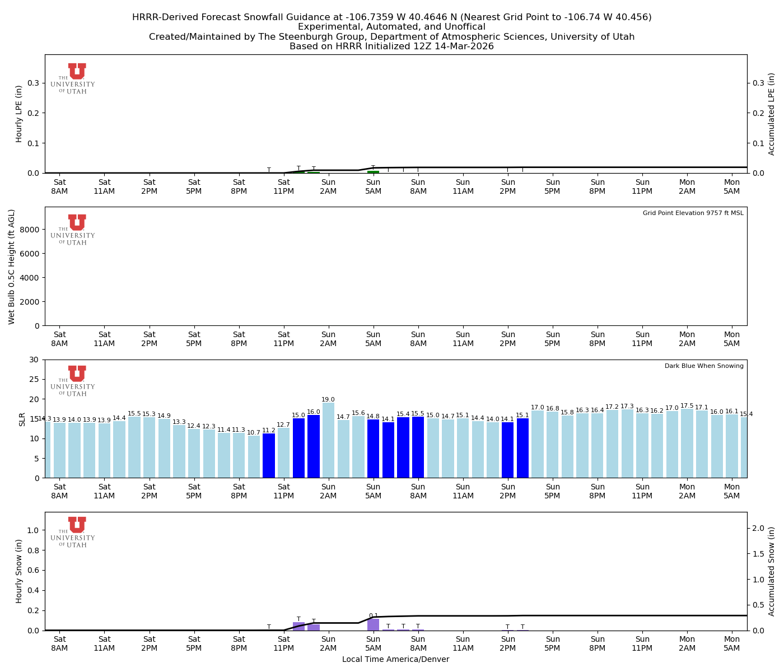The image size is (784, 672).
Task: Select the green LPE bar near Sun 5AM
Action: (x=374, y=172)
